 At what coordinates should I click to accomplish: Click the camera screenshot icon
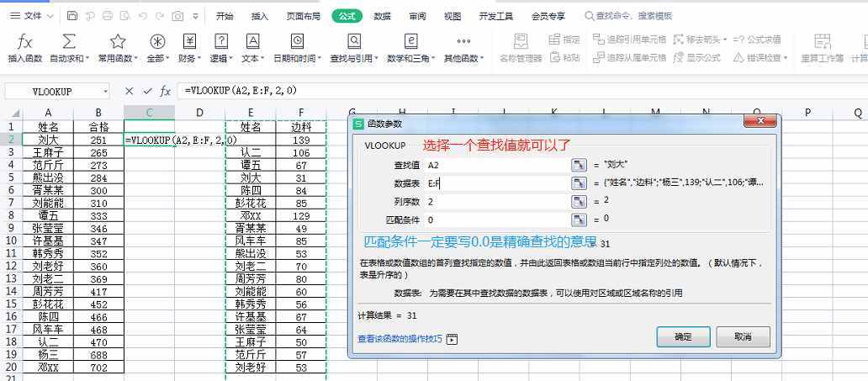pos(177,16)
